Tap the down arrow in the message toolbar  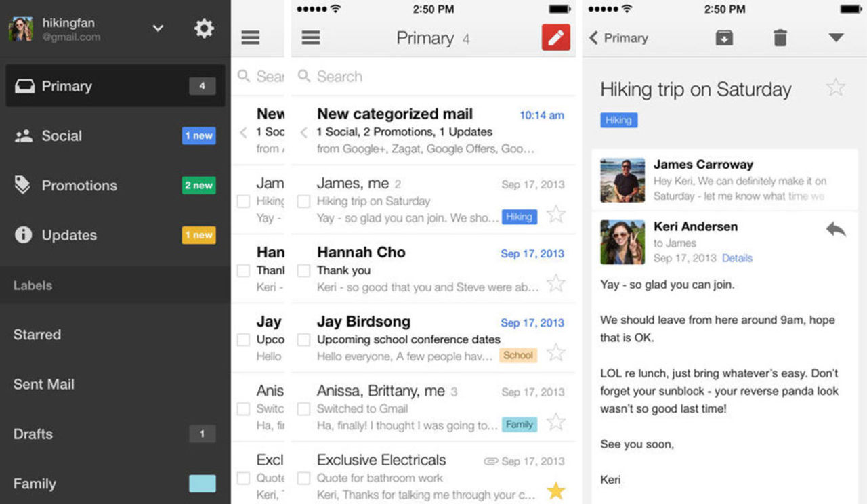coord(836,37)
